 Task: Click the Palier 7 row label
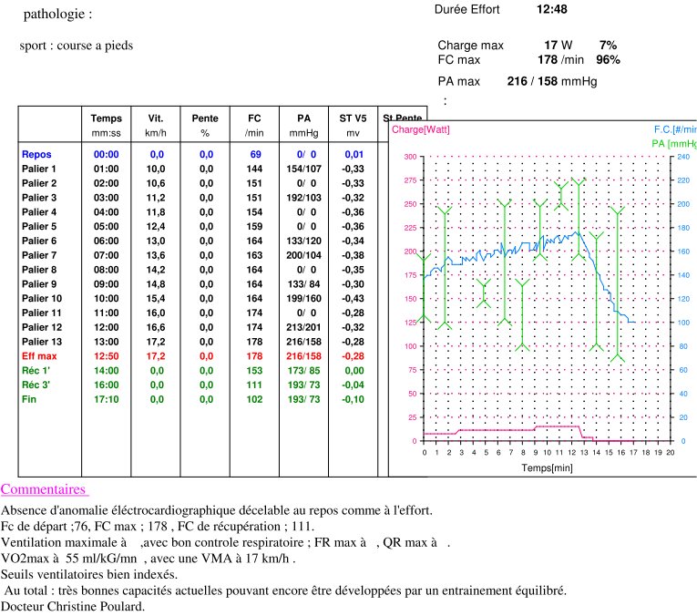click(x=39, y=255)
